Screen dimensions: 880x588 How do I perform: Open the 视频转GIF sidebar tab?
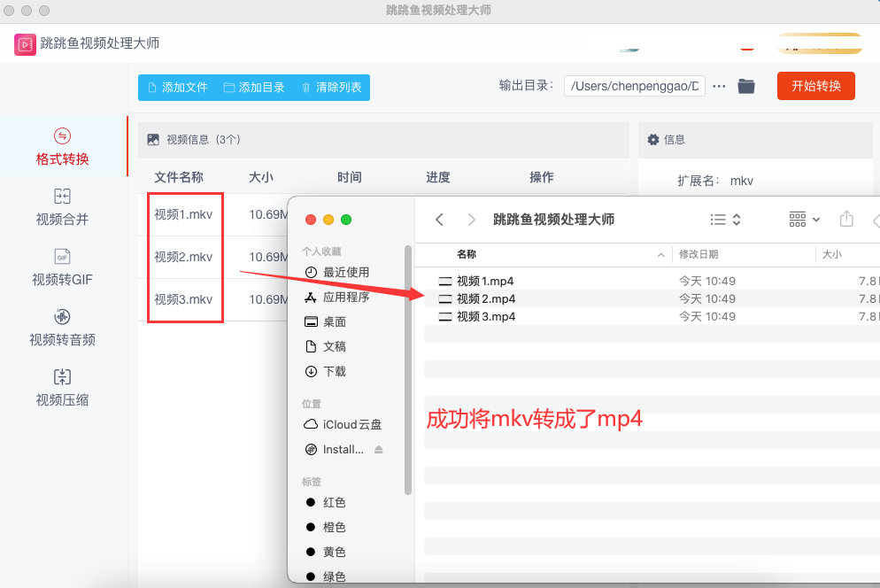62,267
